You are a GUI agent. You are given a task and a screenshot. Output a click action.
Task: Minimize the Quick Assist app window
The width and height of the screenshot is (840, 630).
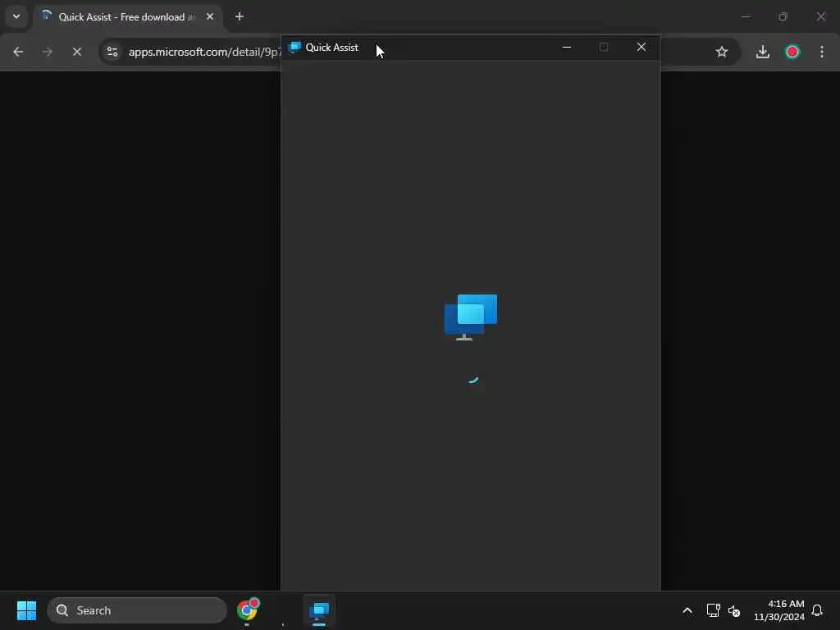coord(567,47)
